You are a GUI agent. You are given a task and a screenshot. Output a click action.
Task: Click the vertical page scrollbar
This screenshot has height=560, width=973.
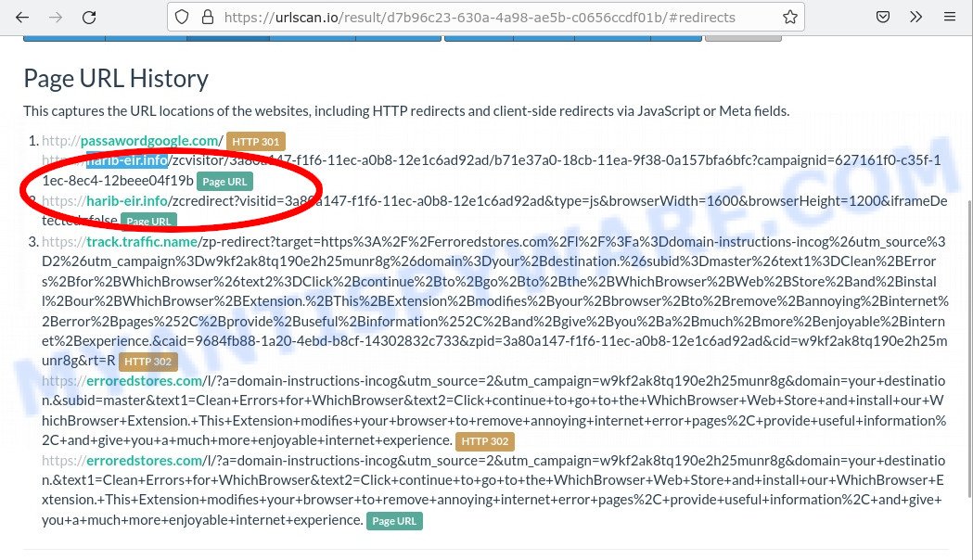coord(969,348)
